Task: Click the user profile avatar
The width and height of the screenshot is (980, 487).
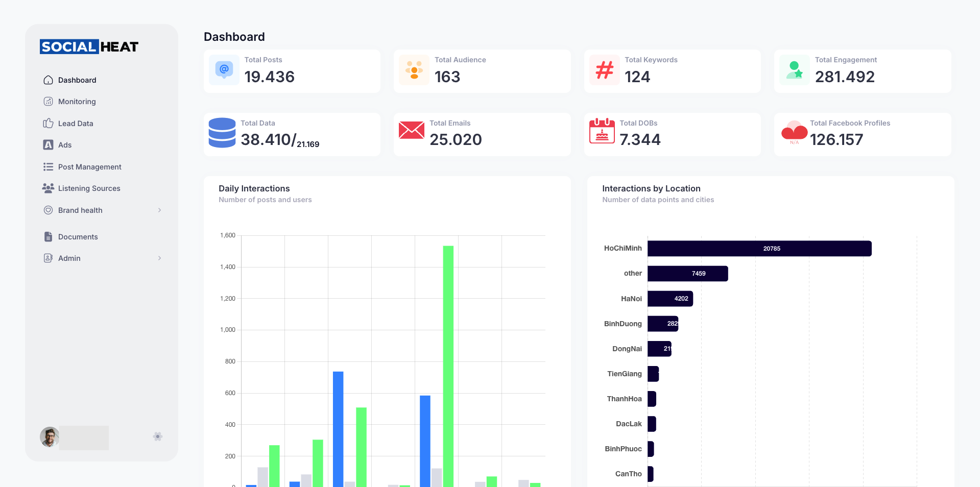Action: point(50,437)
